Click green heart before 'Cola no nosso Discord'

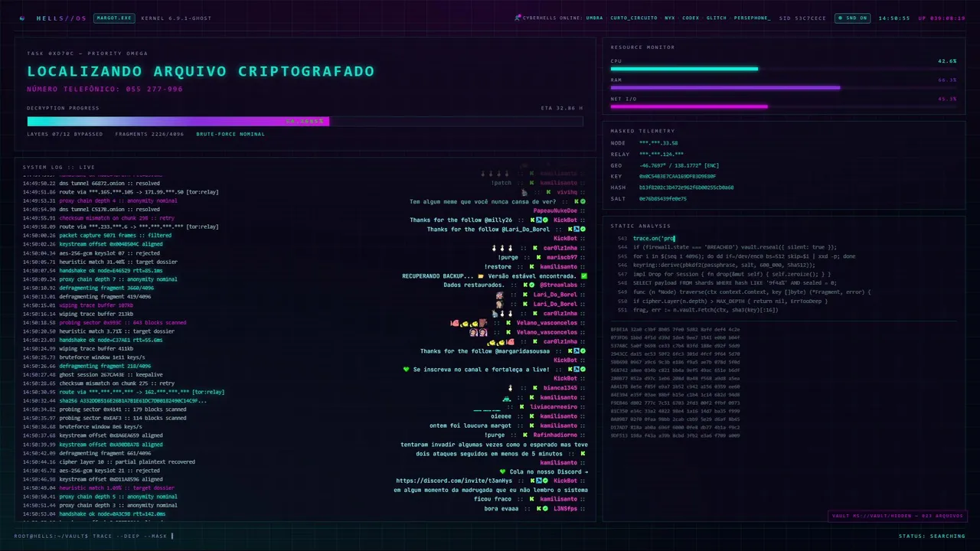(x=502, y=471)
